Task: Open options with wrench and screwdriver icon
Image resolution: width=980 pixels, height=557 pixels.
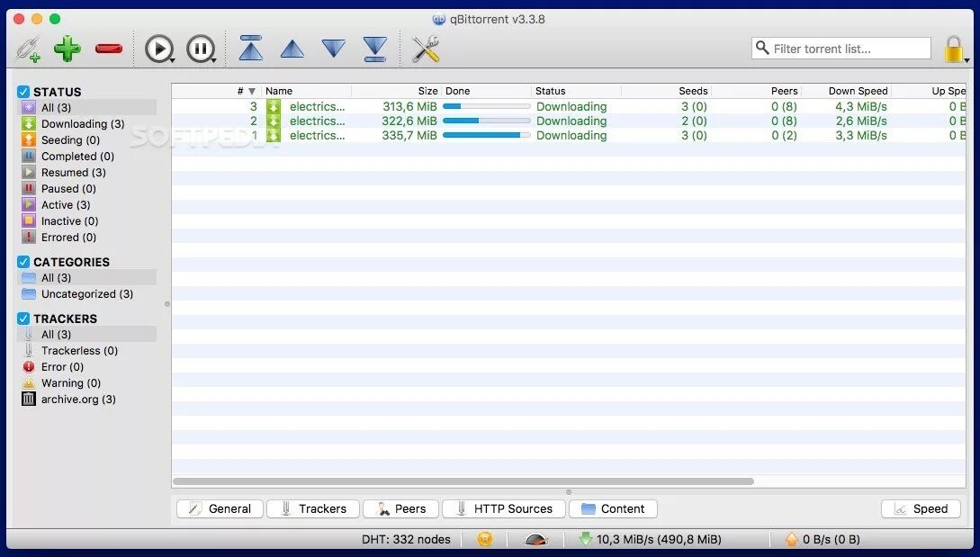Action: [426, 49]
